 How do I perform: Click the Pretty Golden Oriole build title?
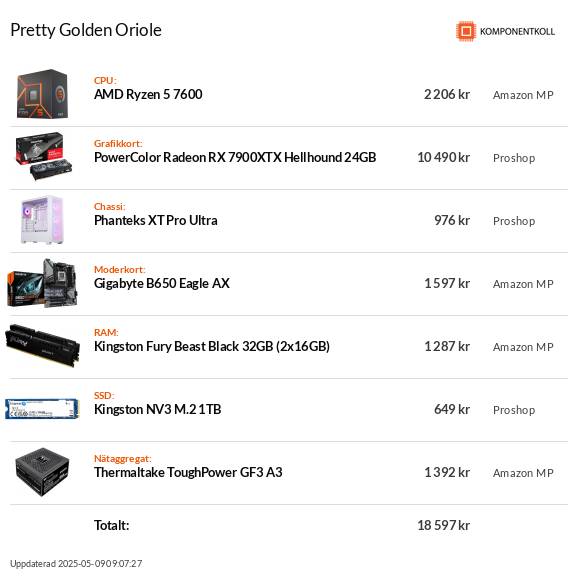[86, 30]
